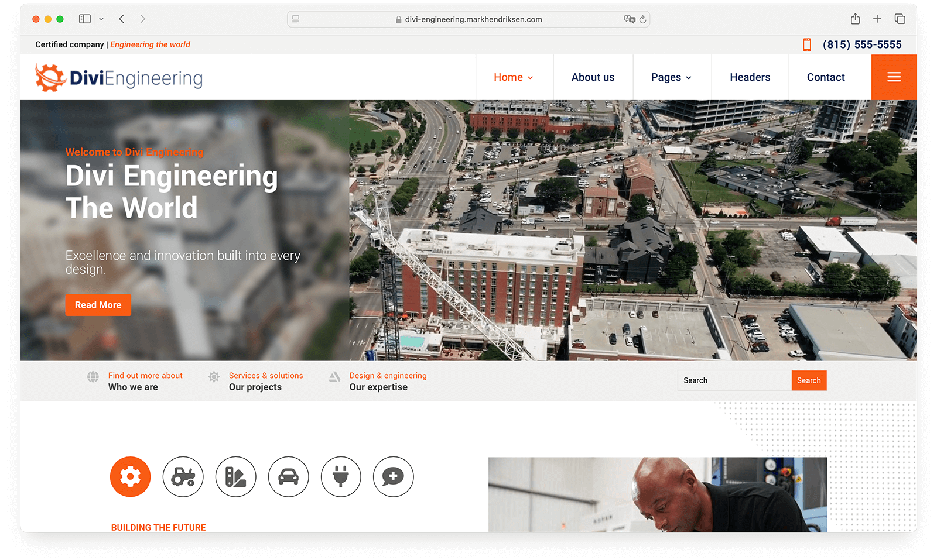This screenshot has height=560, width=937.
Task: Click the orange gear circle icon
Action: [x=130, y=477]
